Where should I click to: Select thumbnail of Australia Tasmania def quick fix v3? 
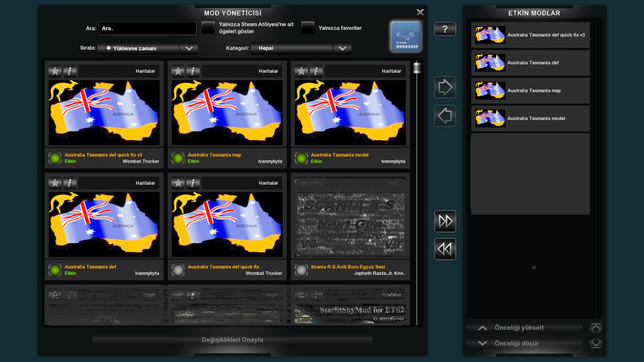pyautogui.click(x=104, y=113)
